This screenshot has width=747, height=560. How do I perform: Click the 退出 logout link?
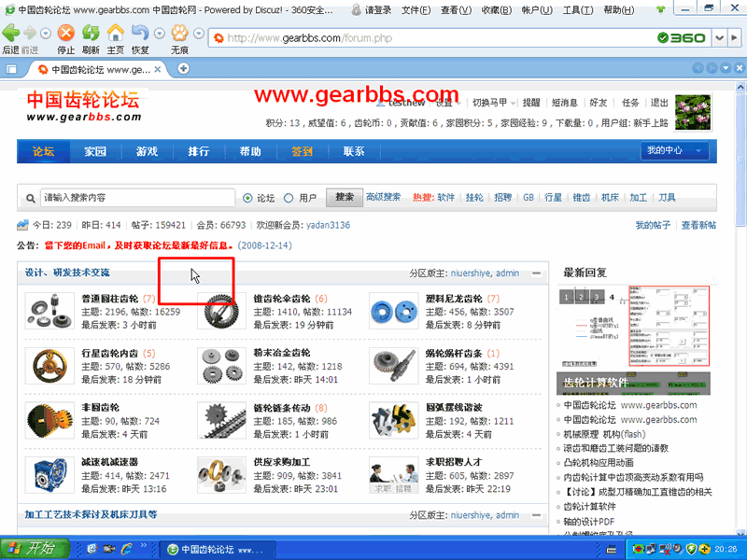point(659,103)
